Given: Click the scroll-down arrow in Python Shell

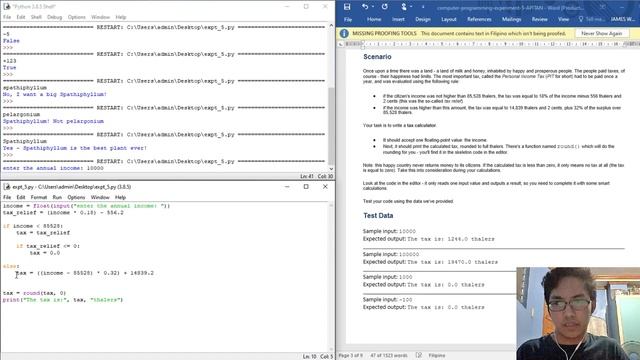Looking at the screenshot, I should coord(331,169).
